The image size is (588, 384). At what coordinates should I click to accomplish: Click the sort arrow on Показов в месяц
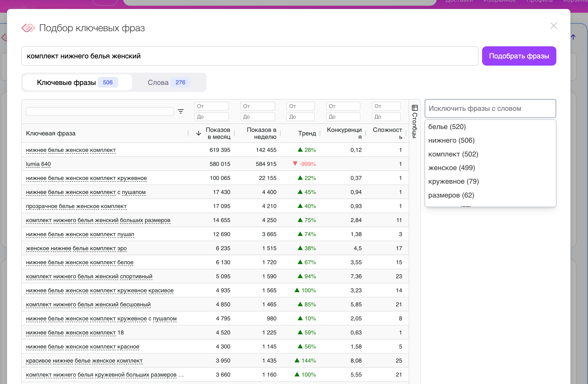198,133
